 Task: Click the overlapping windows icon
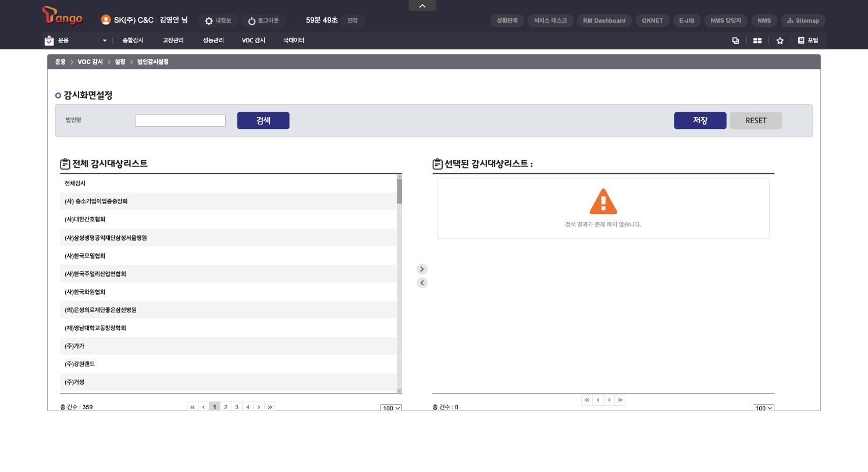[735, 41]
